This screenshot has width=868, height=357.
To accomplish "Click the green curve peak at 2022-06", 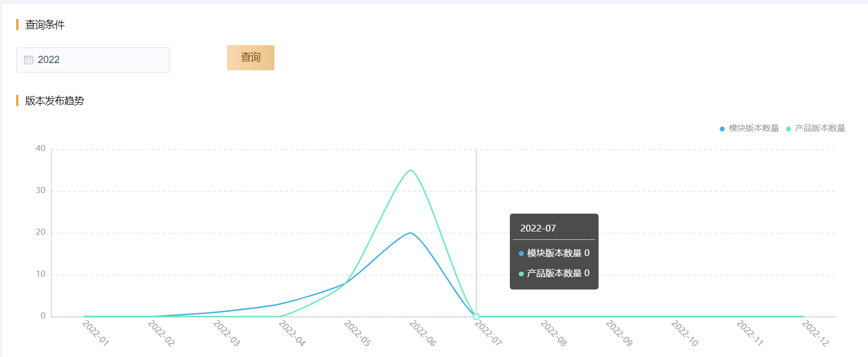I will point(411,170).
